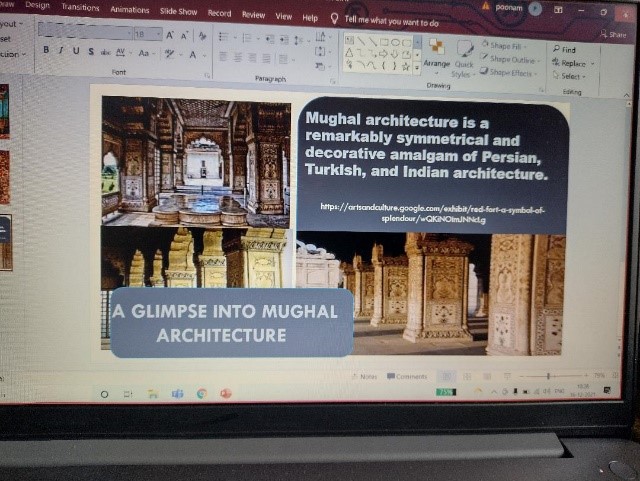Open Google Chrome from the taskbar

(202, 394)
